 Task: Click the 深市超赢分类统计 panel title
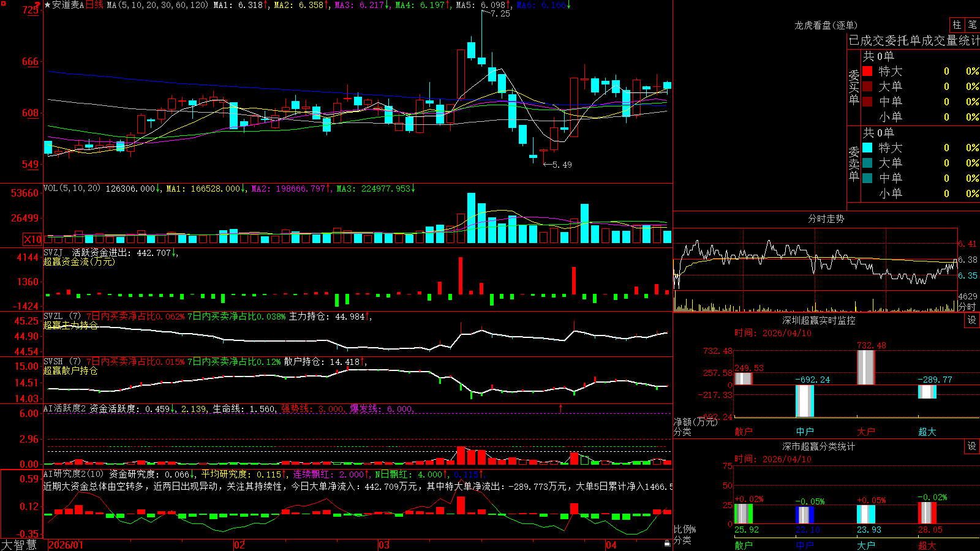click(818, 446)
